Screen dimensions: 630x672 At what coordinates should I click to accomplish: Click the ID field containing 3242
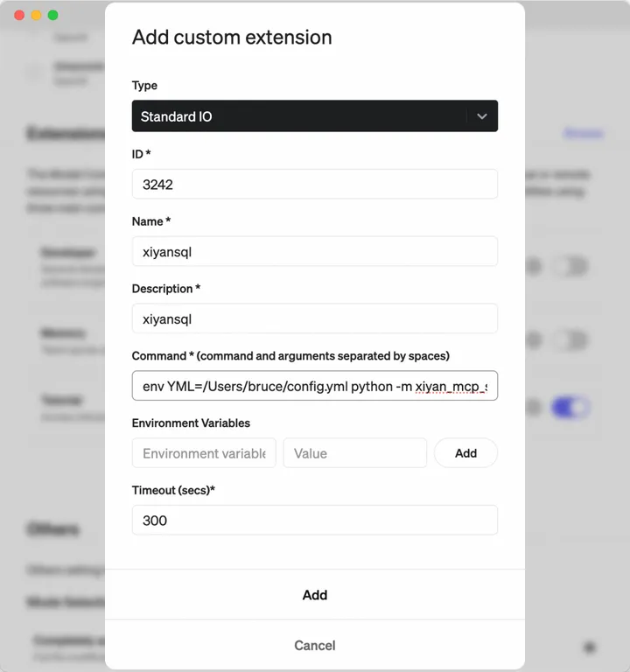tap(315, 185)
